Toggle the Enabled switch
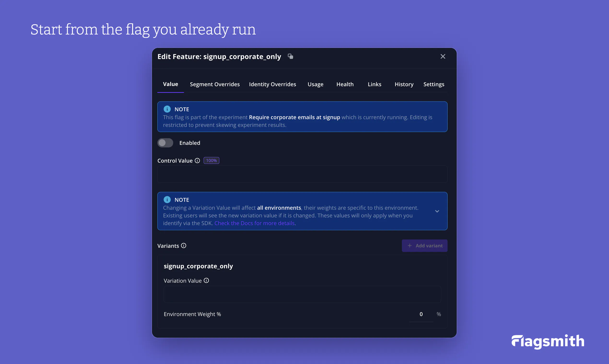 pos(165,143)
